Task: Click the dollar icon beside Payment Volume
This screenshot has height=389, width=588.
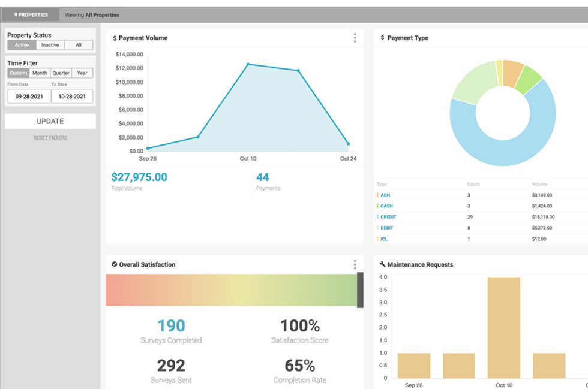Action: (x=115, y=38)
